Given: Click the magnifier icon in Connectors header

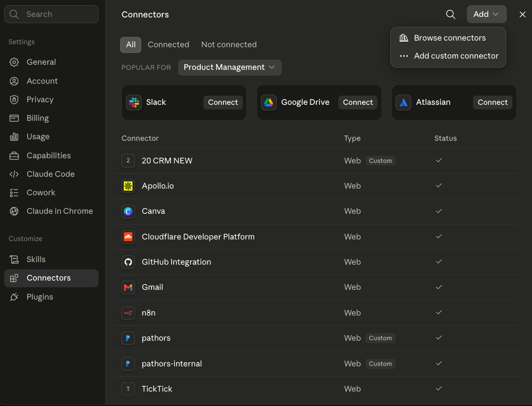Looking at the screenshot, I should point(450,14).
